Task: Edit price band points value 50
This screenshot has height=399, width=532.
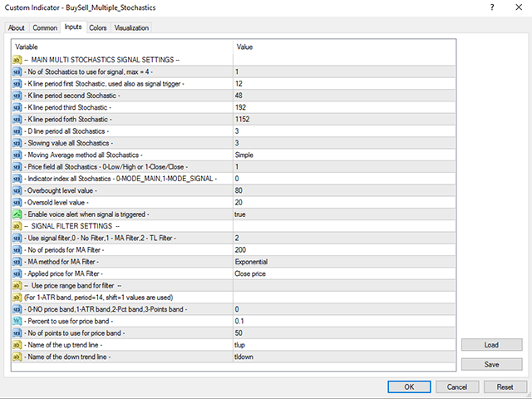Action: (x=344, y=333)
